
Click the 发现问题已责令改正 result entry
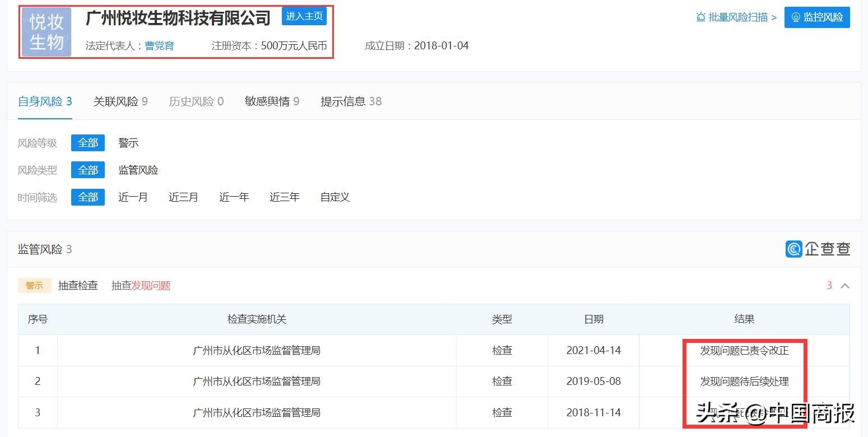744,350
